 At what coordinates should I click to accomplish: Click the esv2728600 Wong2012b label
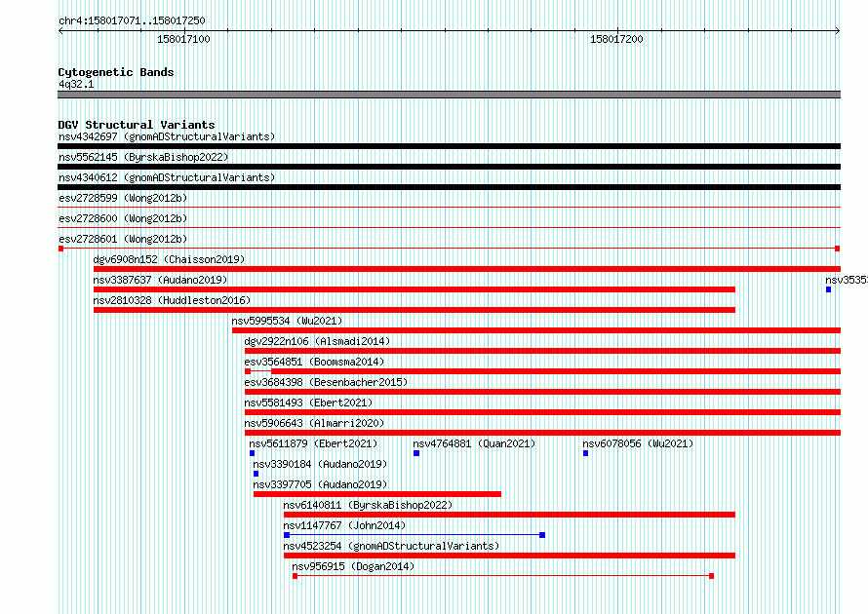point(123,218)
